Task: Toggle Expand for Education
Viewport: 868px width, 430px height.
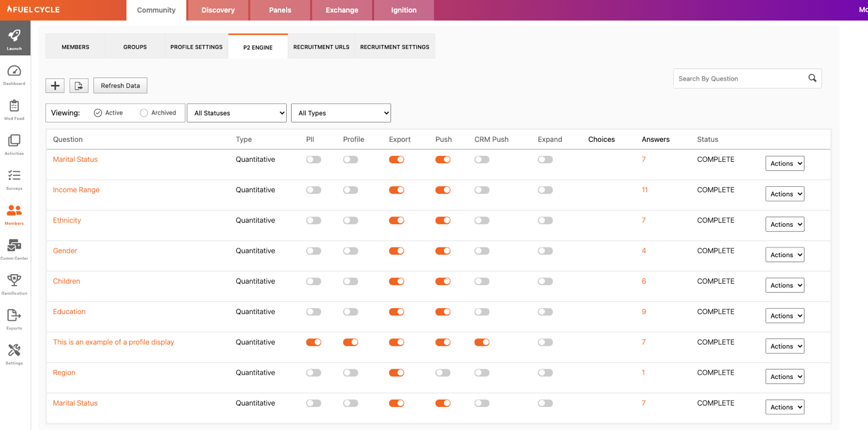Action: 545,312
